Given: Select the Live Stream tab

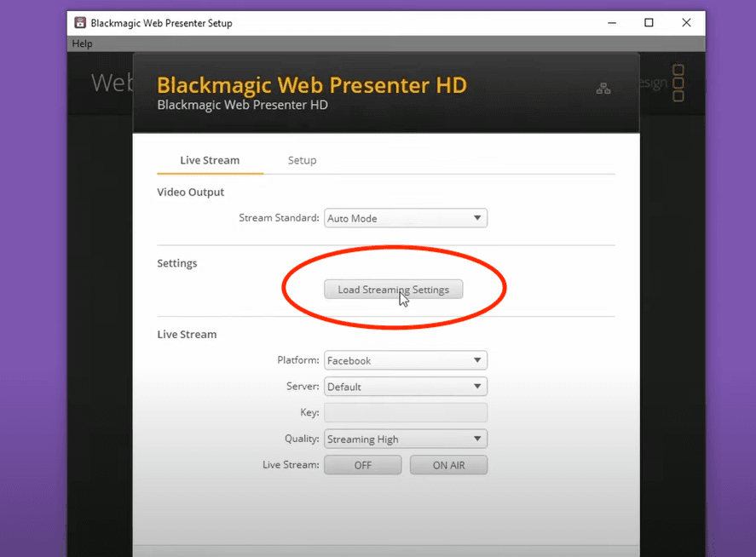Looking at the screenshot, I should click(x=210, y=160).
